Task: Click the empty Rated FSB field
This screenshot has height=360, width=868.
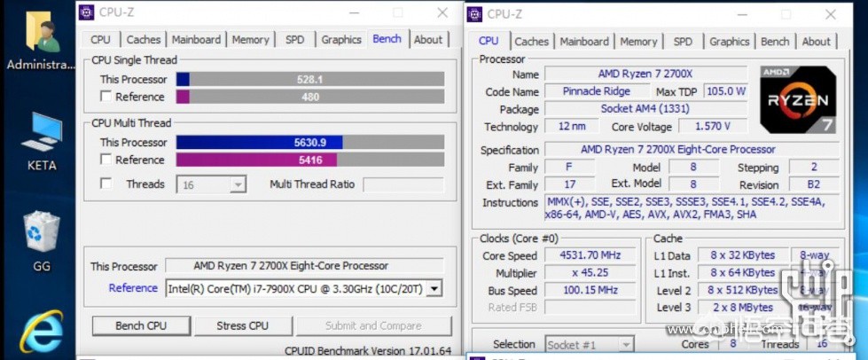Action: point(590,308)
